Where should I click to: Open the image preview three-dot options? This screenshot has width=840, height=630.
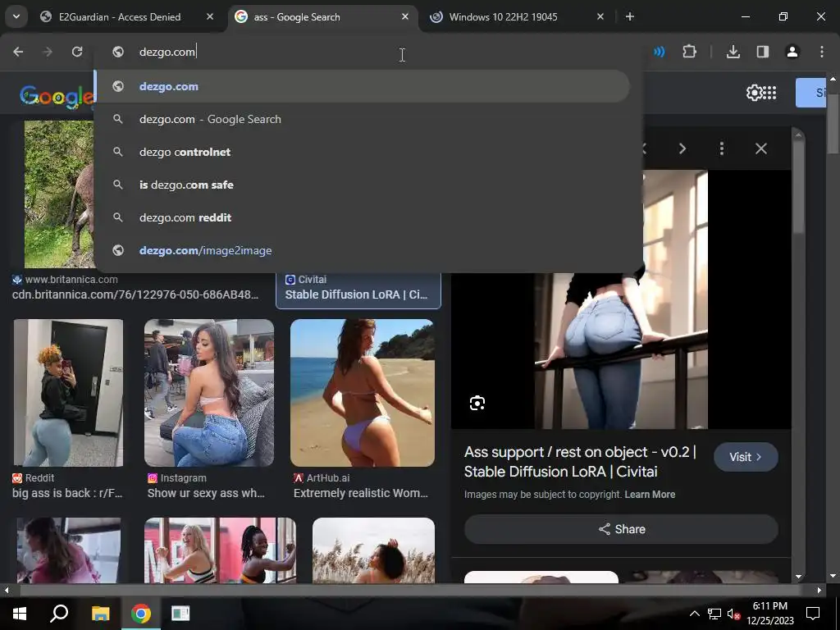(722, 148)
